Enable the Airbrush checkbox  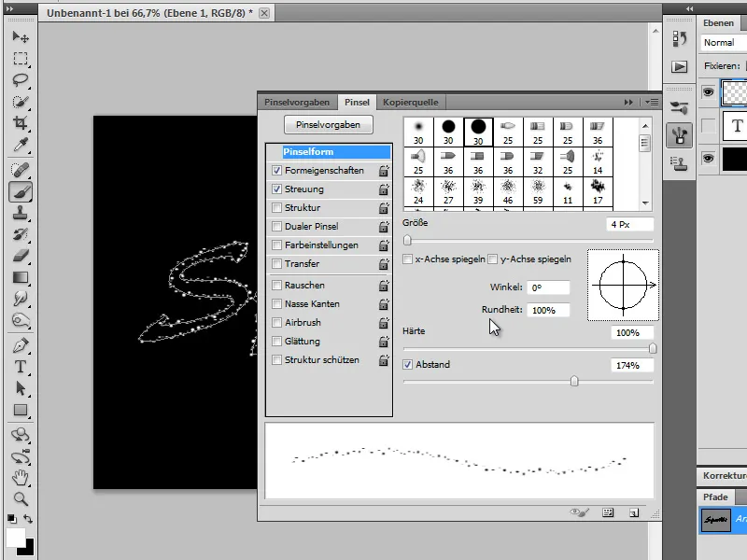point(276,322)
